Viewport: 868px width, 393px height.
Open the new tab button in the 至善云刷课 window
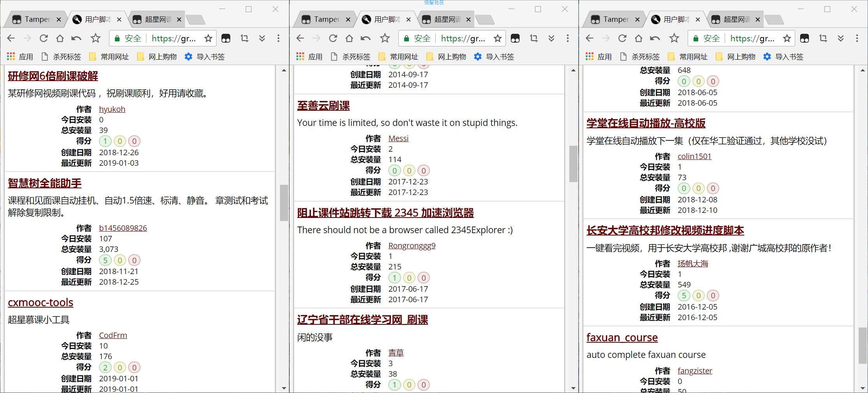coord(485,19)
